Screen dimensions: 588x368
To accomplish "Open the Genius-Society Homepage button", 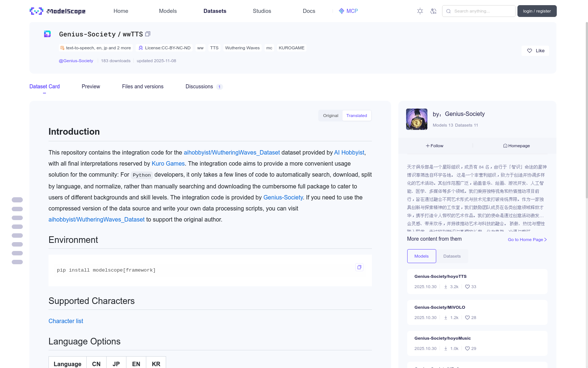I will tap(517, 146).
